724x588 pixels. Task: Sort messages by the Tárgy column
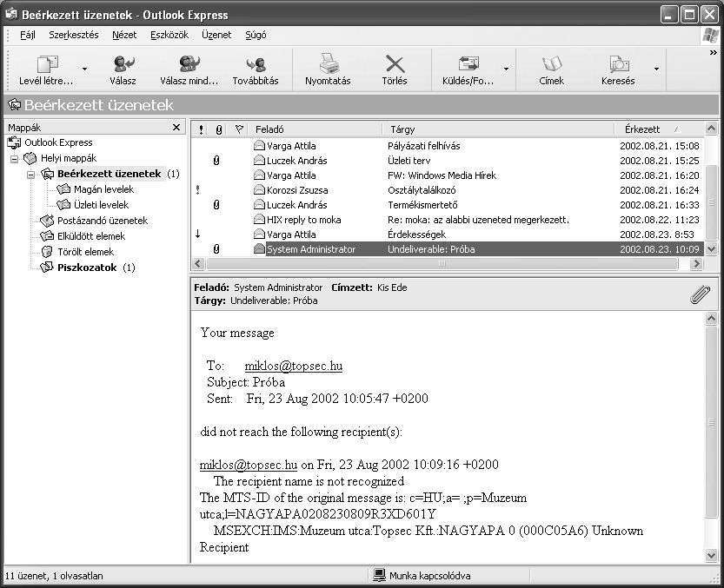click(x=499, y=129)
